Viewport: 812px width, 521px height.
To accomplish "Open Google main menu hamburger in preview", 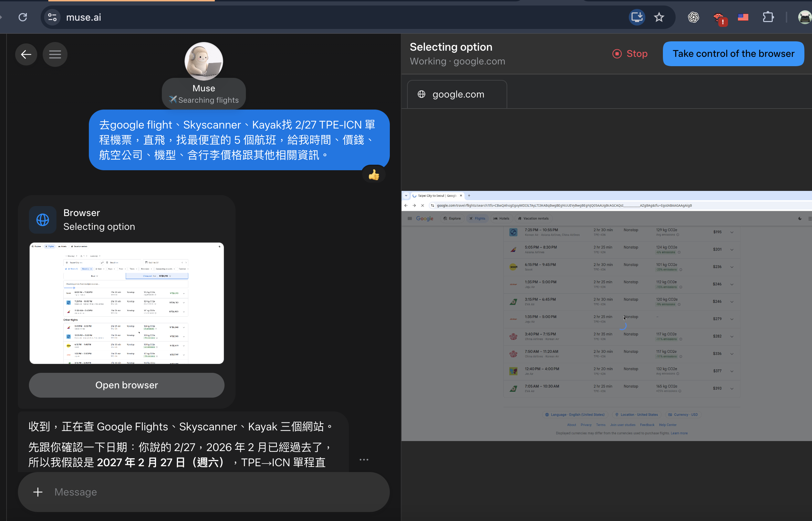I will (x=409, y=218).
